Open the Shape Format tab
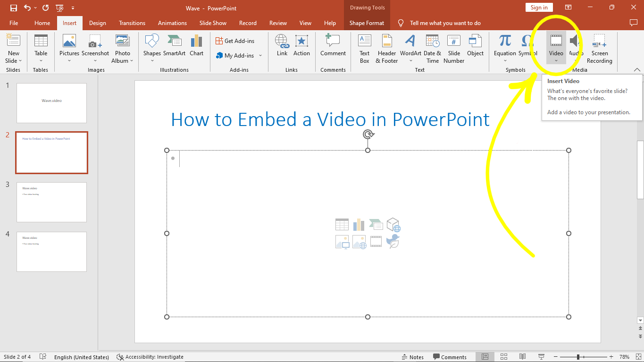 [x=367, y=23]
